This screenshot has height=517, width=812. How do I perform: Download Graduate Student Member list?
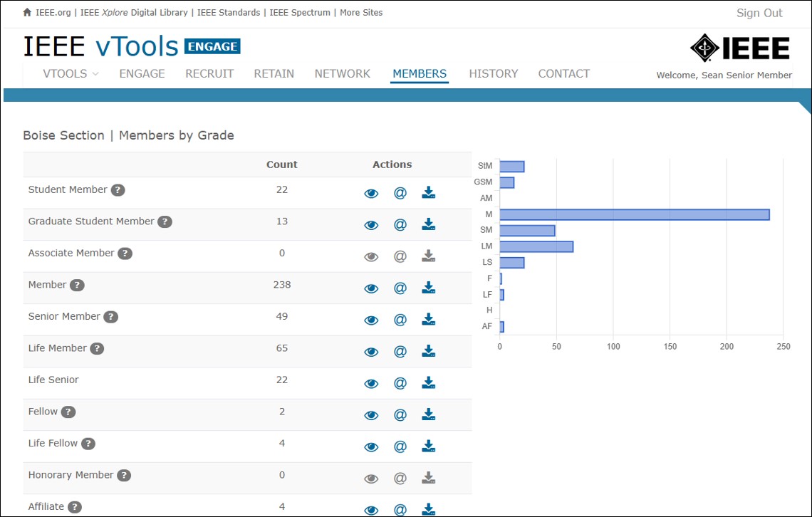(428, 224)
